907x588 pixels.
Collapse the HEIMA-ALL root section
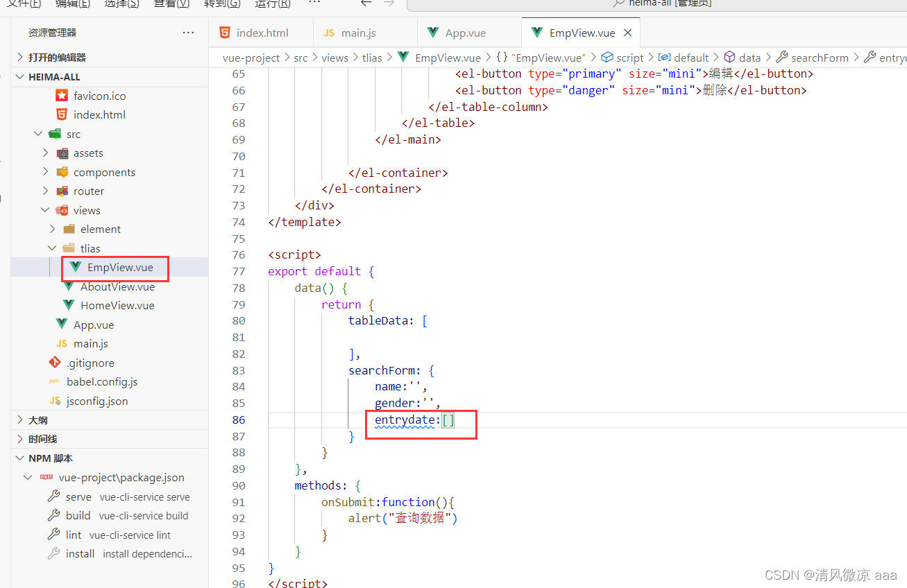(x=19, y=77)
